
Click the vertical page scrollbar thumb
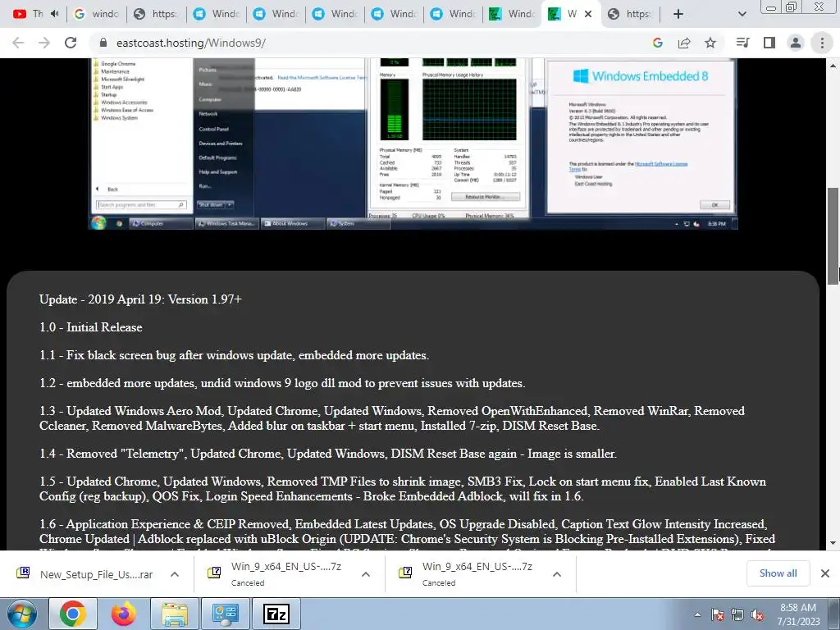click(833, 235)
